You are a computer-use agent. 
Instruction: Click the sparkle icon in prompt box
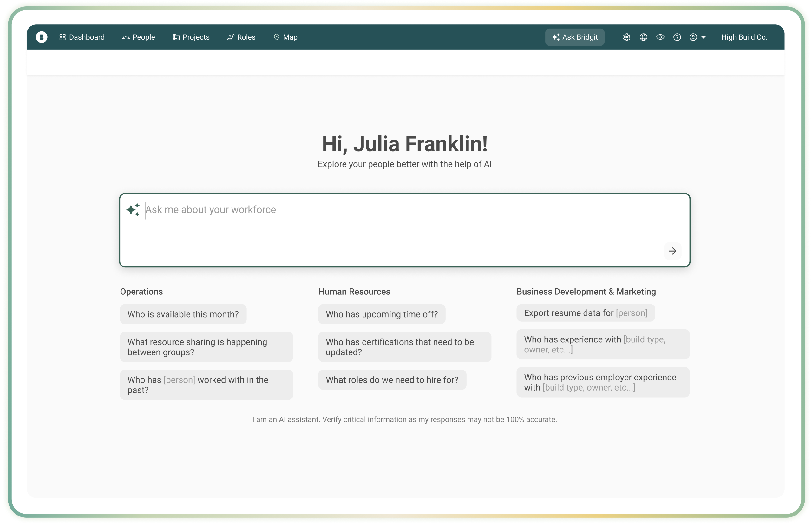click(x=133, y=210)
